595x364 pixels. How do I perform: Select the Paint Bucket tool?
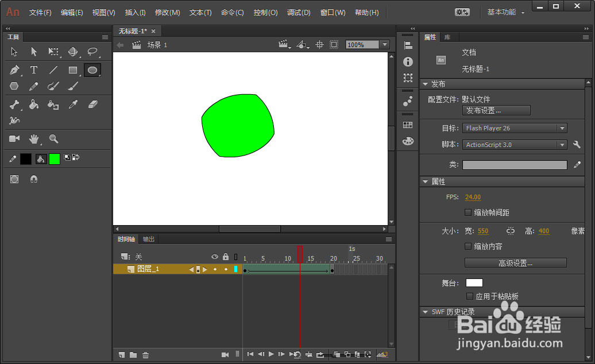[34, 104]
